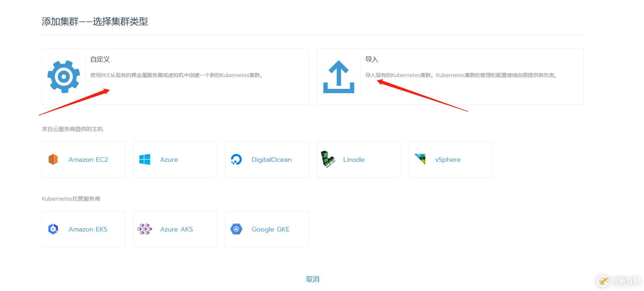Click the vSphere logo icon
Viewport: 644px width, 291px height.
coord(420,159)
